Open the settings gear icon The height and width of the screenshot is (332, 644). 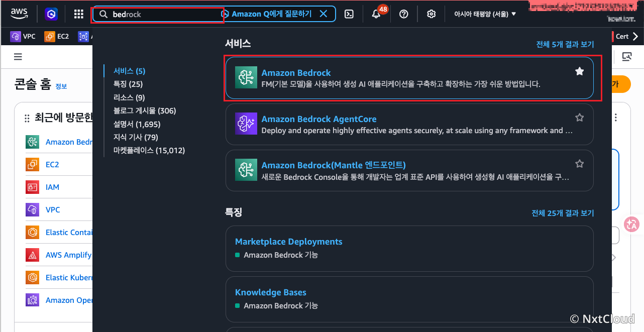point(431,14)
